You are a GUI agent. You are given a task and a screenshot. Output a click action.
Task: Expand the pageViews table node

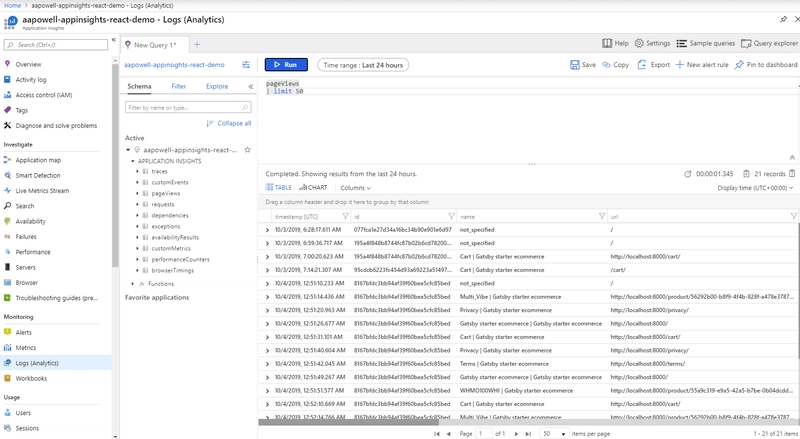pos(137,193)
